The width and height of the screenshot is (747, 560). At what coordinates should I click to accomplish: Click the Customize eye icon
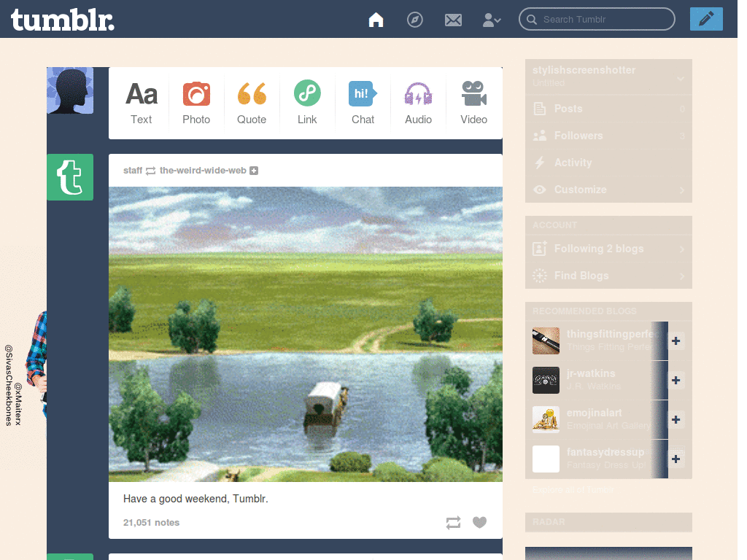(x=539, y=190)
